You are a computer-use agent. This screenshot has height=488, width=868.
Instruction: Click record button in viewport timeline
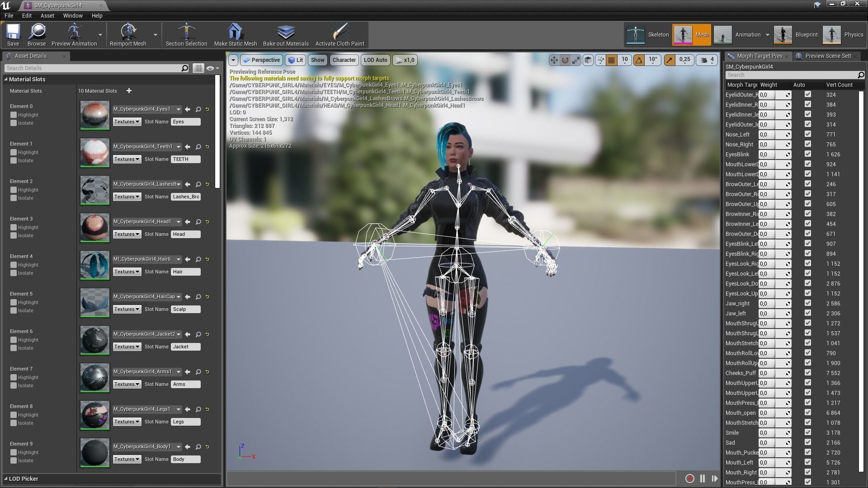click(689, 479)
